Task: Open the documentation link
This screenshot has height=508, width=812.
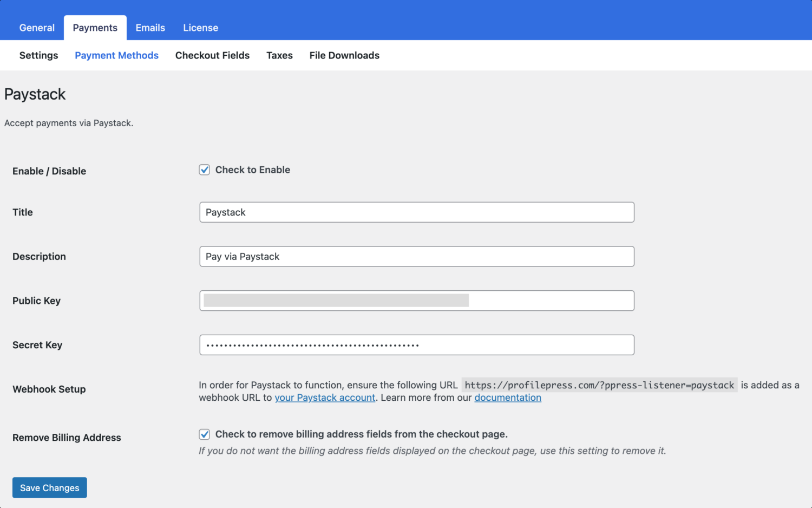Action: 508,398
